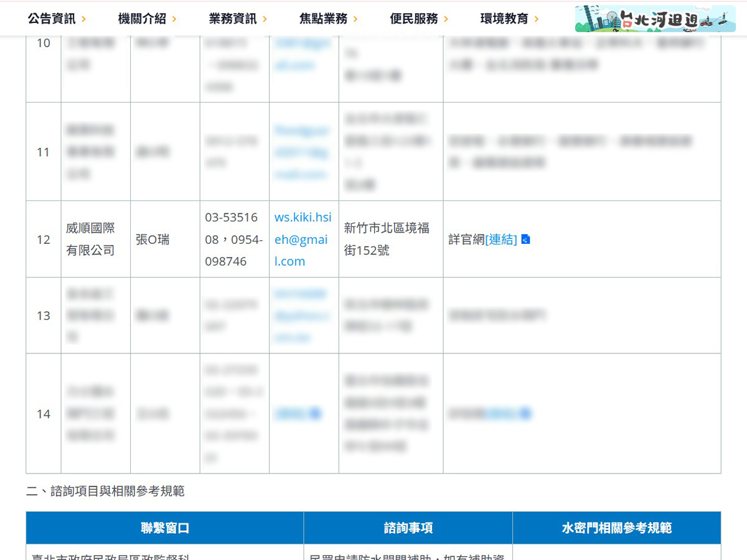Expand the chevron beside 焦點業務
The width and height of the screenshot is (747, 560).
tap(355, 19)
